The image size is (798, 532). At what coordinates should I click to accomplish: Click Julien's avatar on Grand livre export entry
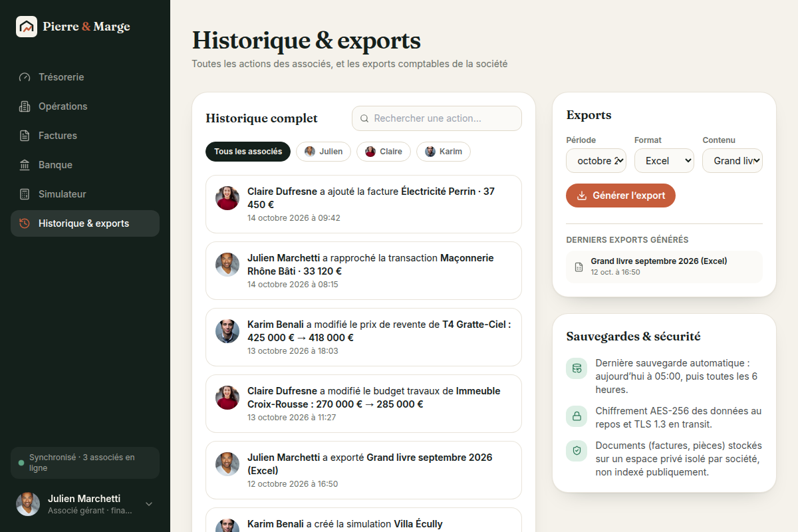[227, 464]
